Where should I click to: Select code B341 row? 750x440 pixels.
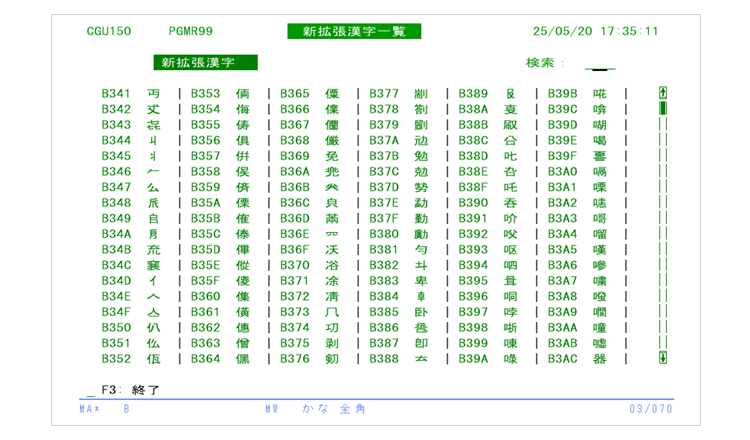tap(131, 93)
